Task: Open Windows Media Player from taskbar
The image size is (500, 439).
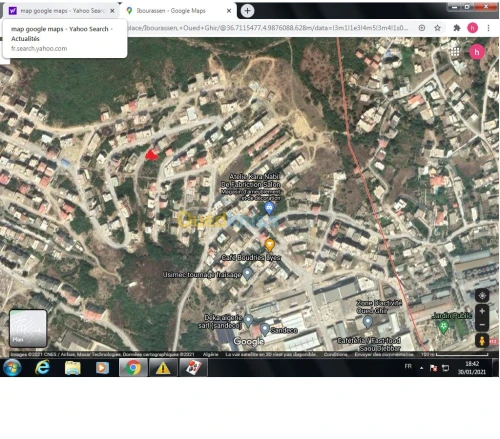Action: tap(102, 368)
